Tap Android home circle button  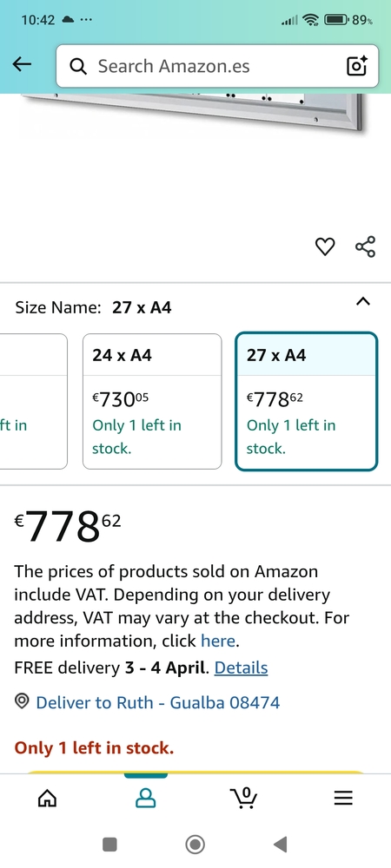[195, 845]
